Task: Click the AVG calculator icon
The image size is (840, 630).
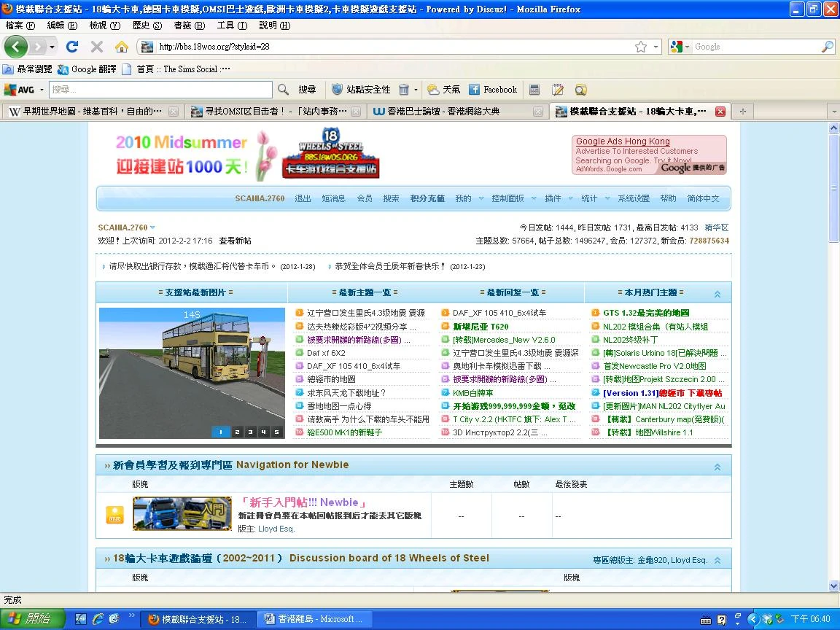Action: (x=534, y=90)
